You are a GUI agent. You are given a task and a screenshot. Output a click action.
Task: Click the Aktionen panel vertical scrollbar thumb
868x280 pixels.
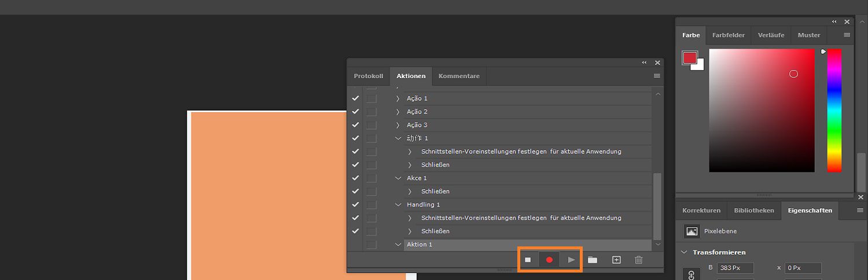(657, 205)
